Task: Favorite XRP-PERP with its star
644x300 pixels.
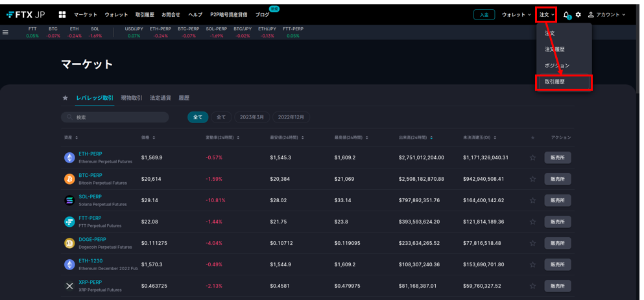Action: pyautogui.click(x=532, y=286)
